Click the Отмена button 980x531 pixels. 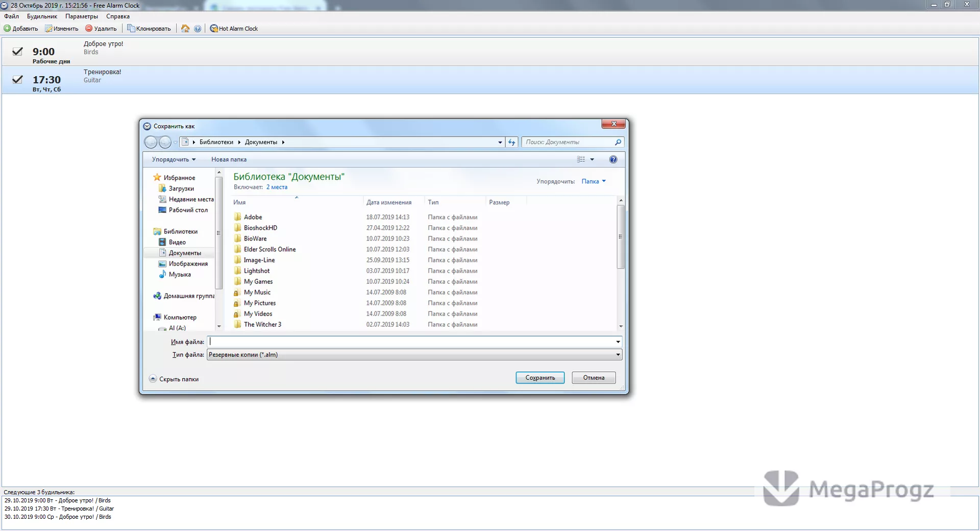[594, 378]
